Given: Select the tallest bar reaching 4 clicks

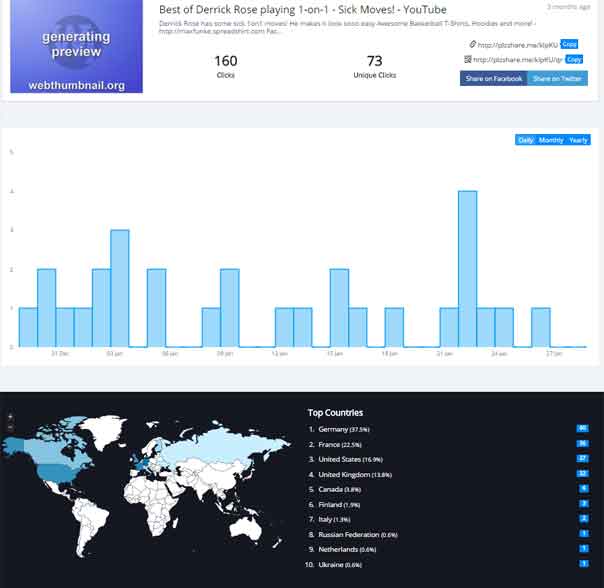Looking at the screenshot, I should tap(467, 269).
